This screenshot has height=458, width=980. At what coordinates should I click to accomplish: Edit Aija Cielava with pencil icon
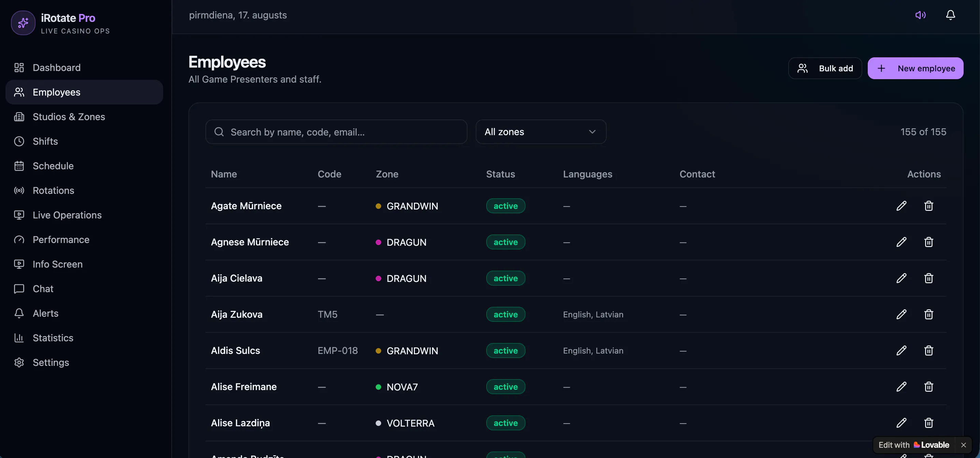pyautogui.click(x=901, y=278)
